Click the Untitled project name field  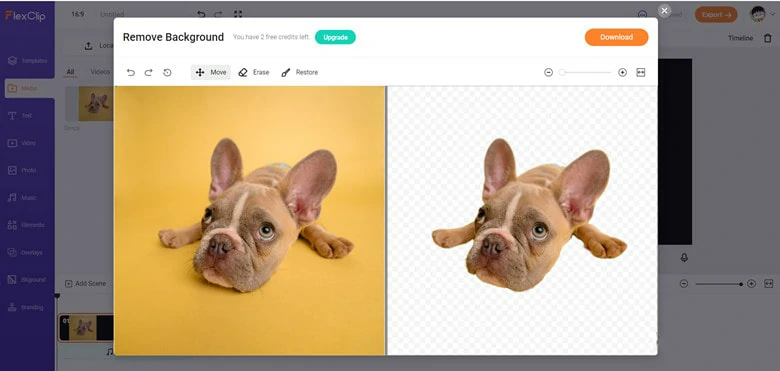tap(112, 14)
